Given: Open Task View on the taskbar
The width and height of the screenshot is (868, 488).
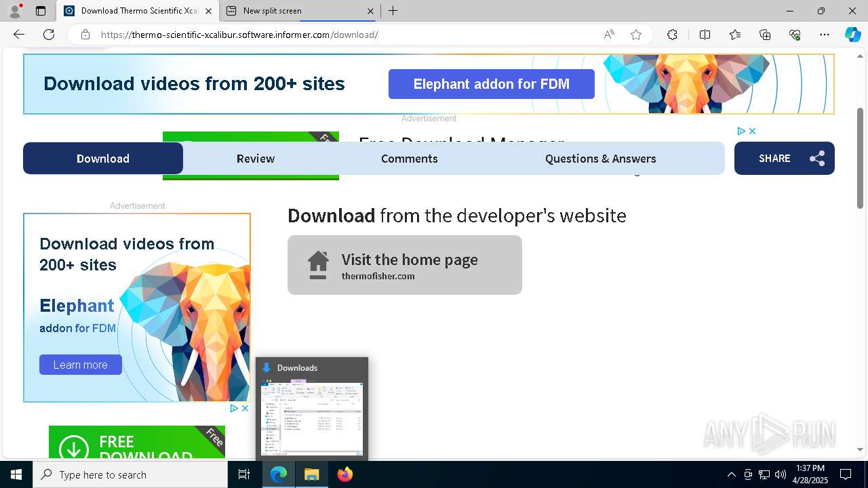Looking at the screenshot, I should click(245, 474).
